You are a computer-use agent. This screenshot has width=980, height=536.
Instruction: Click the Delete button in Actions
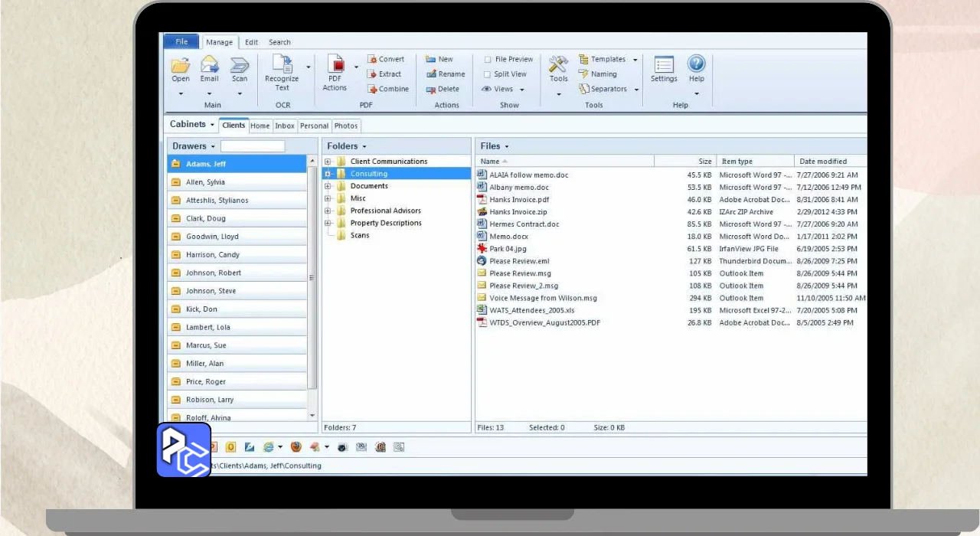[x=443, y=89]
